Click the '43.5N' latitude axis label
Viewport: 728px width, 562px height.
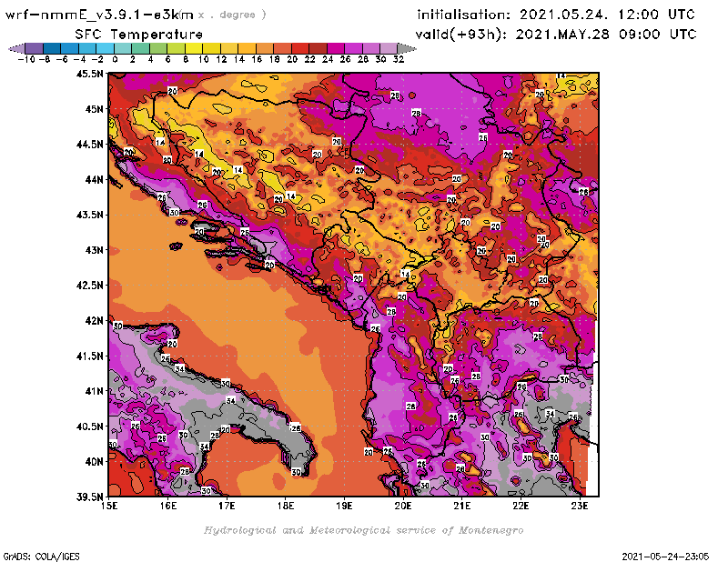point(89,215)
